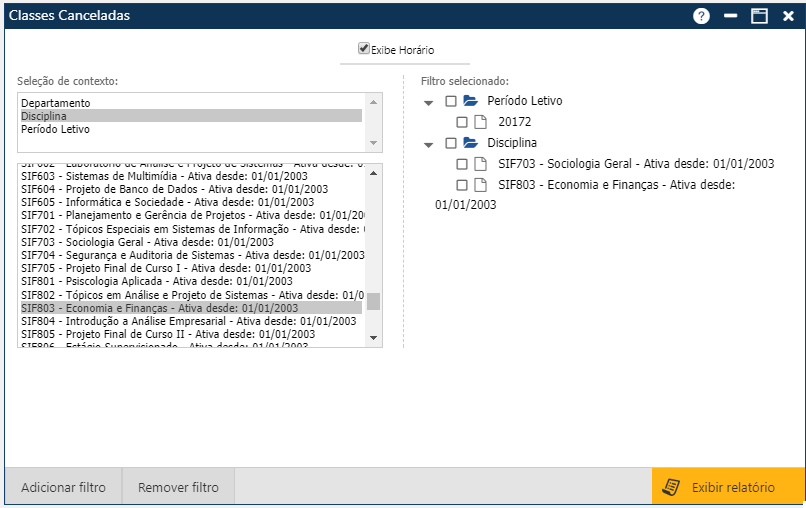Click Exibir relatório button

[x=728, y=486]
